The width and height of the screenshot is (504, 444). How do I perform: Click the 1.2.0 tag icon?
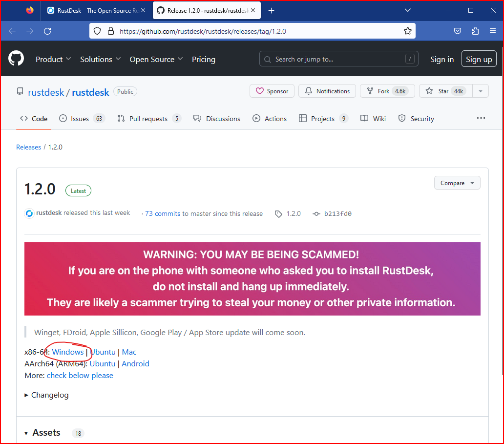click(x=278, y=214)
